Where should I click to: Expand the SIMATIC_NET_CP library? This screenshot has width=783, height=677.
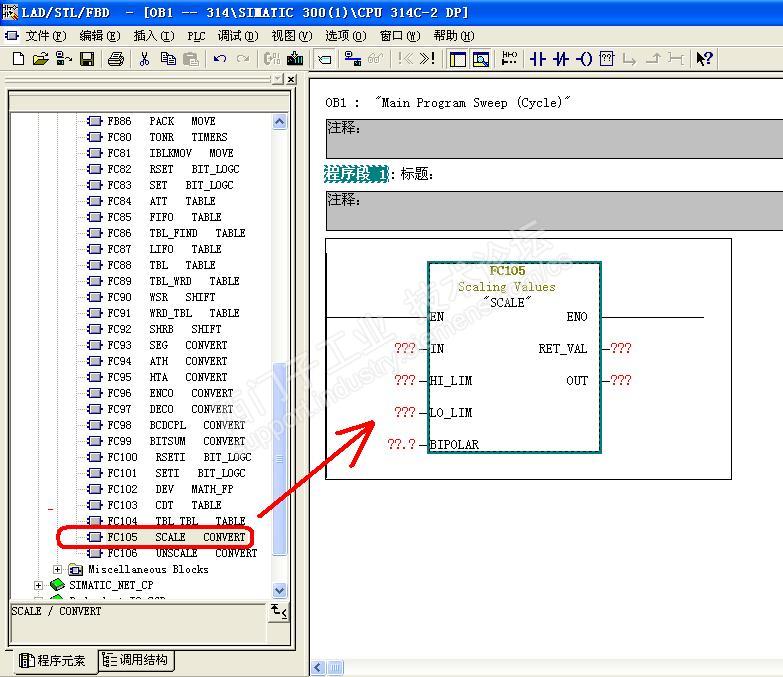point(38,585)
